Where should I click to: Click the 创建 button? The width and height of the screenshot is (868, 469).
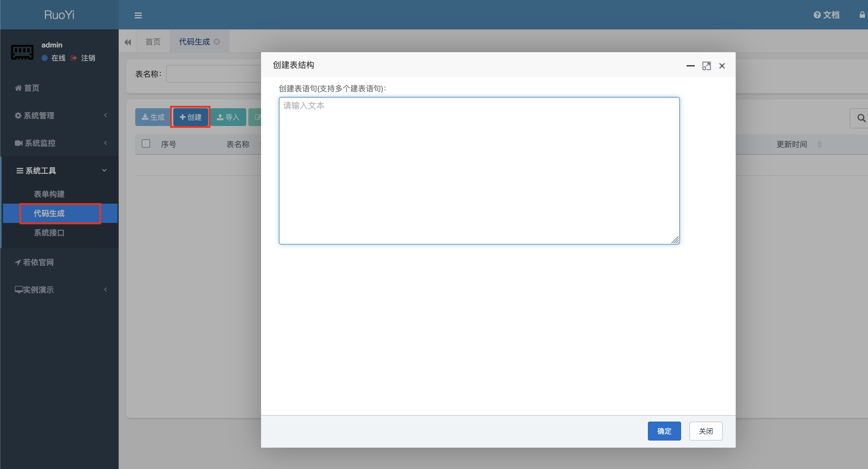pyautogui.click(x=191, y=117)
